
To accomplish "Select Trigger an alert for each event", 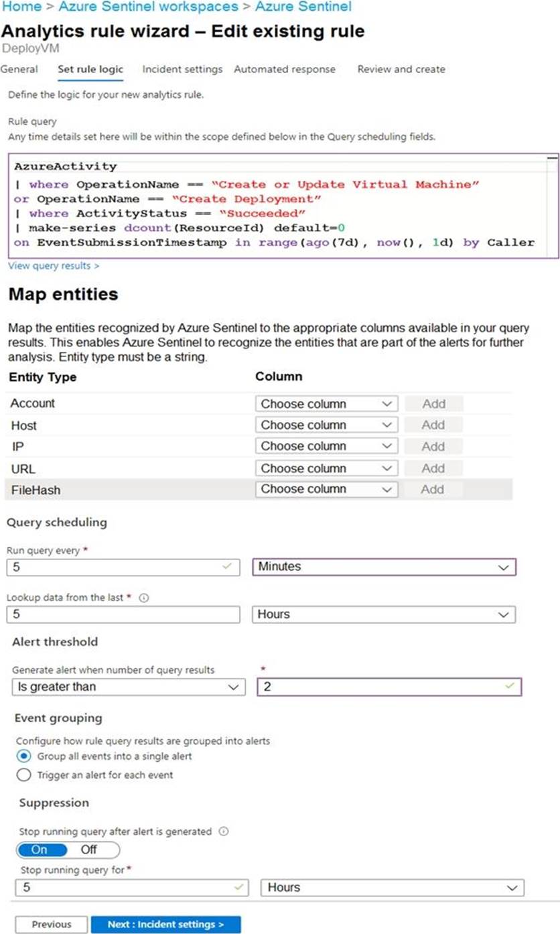I will pos(24,775).
